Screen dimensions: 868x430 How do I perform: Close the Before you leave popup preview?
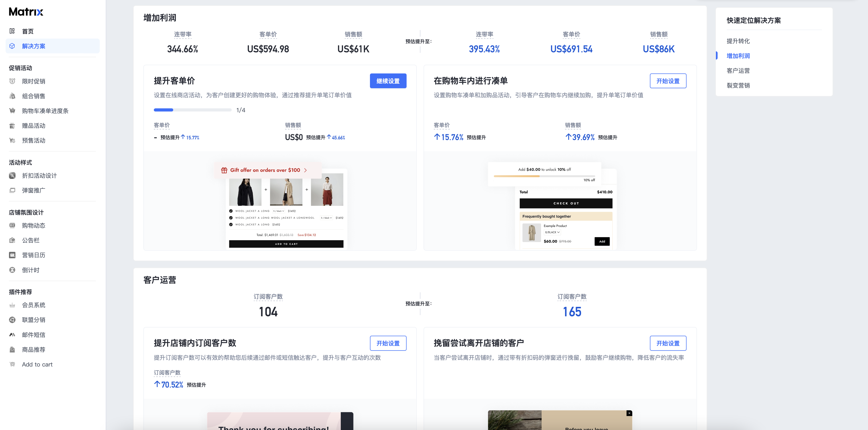coord(629,413)
